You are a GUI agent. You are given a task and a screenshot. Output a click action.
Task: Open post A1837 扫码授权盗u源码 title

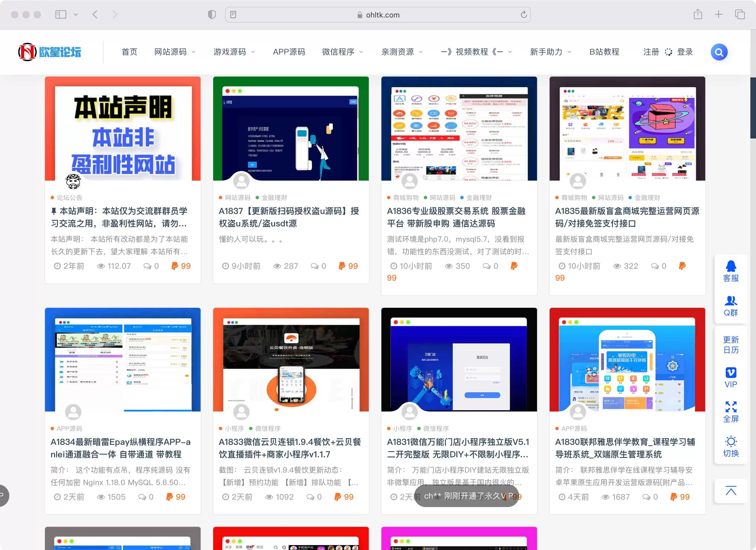[x=289, y=217]
